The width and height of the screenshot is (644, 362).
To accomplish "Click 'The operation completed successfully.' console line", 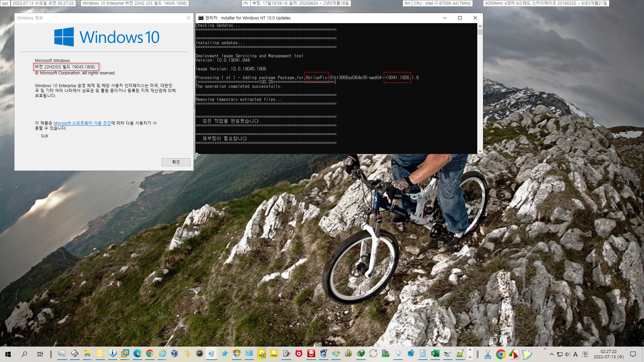I will point(239,86).
